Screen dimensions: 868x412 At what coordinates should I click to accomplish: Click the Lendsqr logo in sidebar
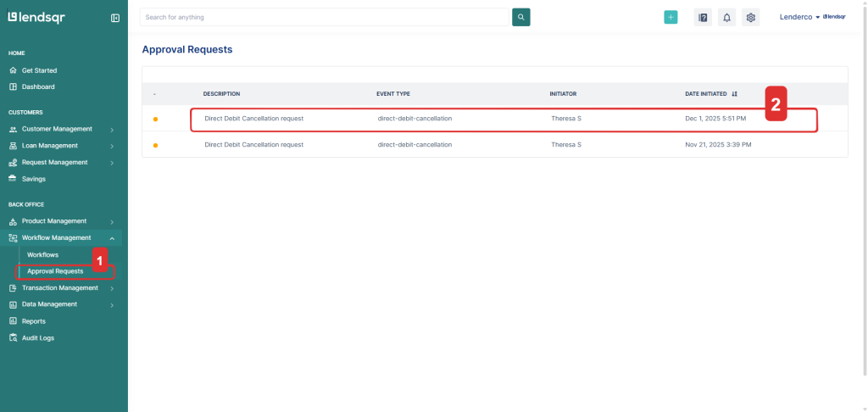point(36,17)
